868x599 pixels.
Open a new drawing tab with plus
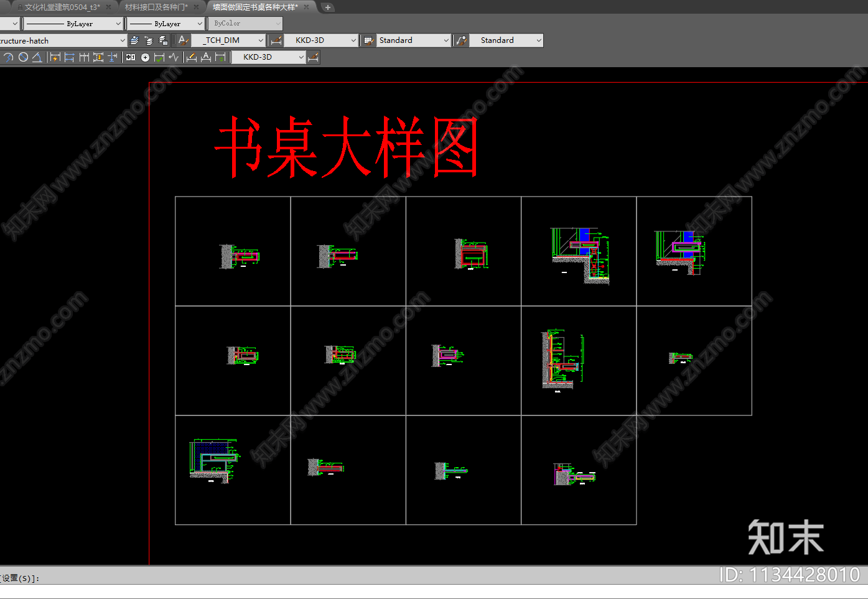pyautogui.click(x=328, y=7)
